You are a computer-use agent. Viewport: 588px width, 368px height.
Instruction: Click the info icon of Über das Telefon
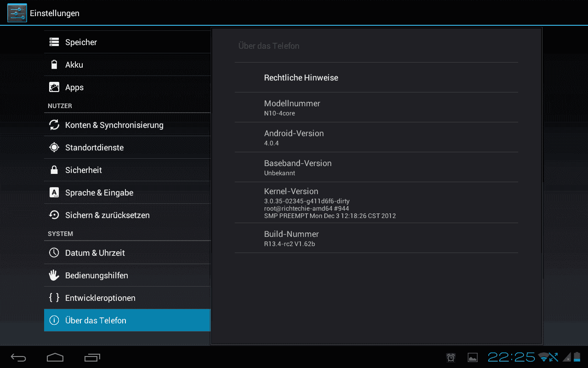[54, 321]
